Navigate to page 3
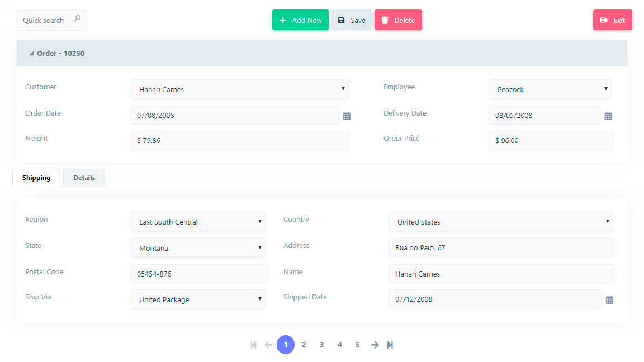Screen dimensions: 644x362 click(x=321, y=345)
